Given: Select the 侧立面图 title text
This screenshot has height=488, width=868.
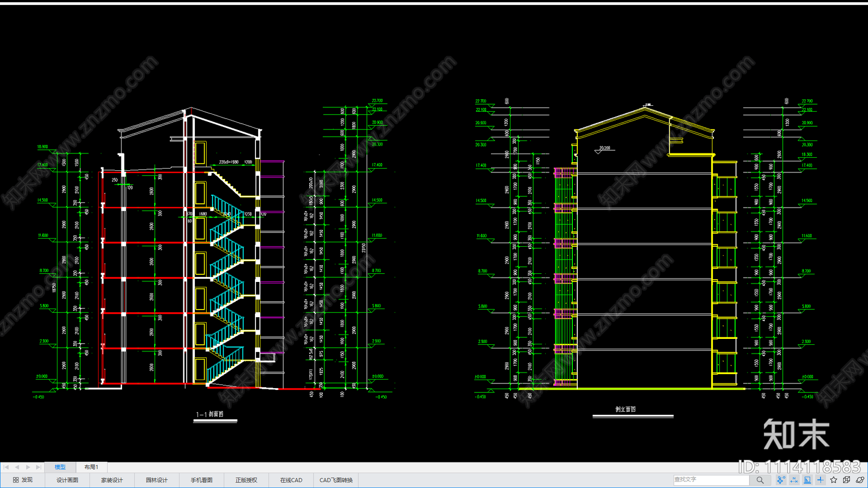Looking at the screenshot, I should pyautogui.click(x=626, y=409).
